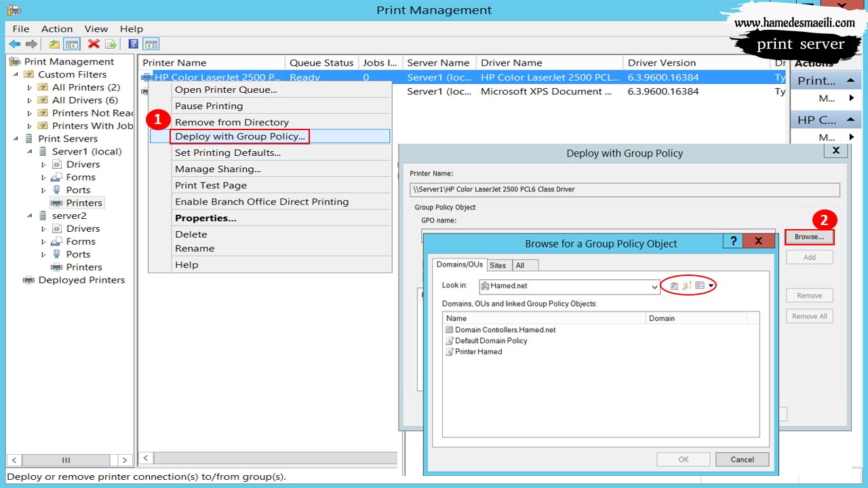Click the Server1 (local) server icon
The height and width of the screenshot is (488, 868).
click(x=43, y=152)
